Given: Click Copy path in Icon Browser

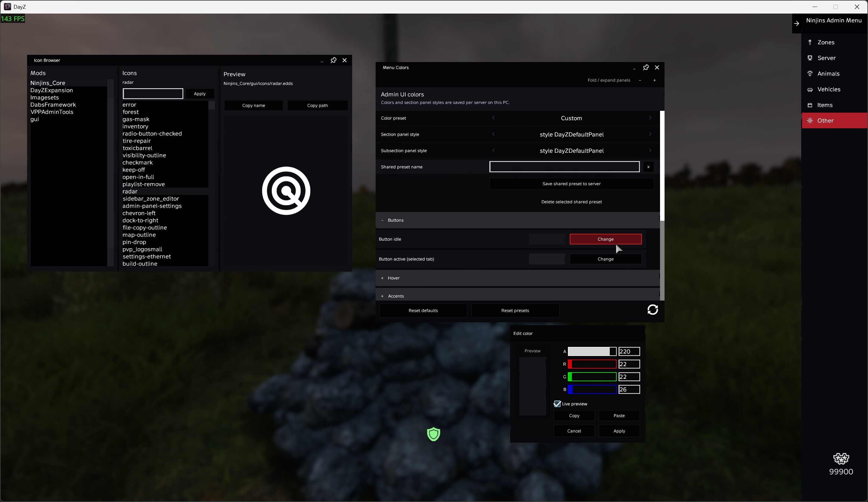Looking at the screenshot, I should 318,105.
